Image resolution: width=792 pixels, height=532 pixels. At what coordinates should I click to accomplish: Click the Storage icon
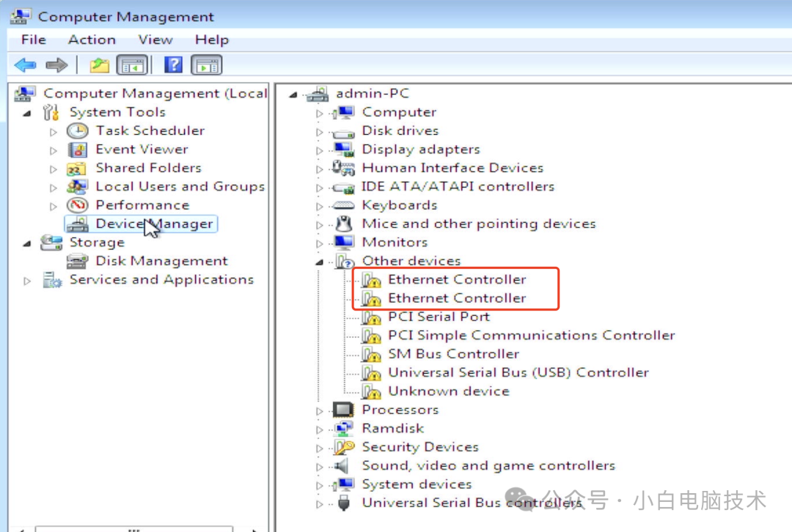(x=51, y=243)
